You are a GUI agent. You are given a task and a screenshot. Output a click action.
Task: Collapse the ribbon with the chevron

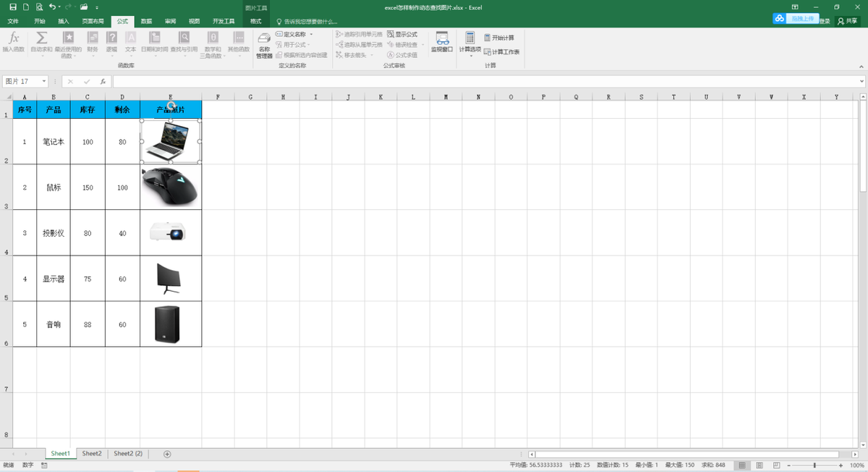pos(861,65)
